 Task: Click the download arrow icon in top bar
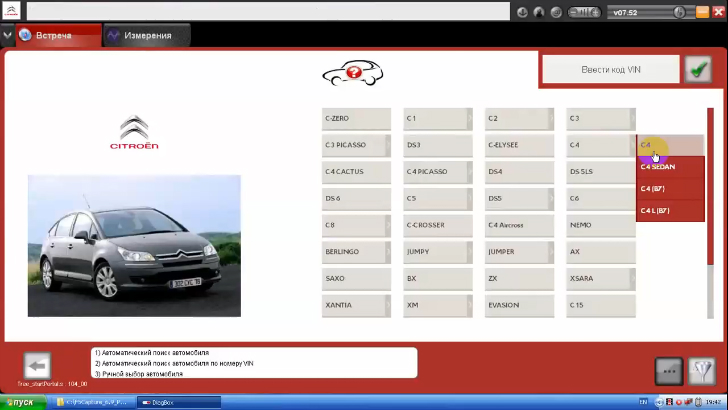(x=522, y=13)
